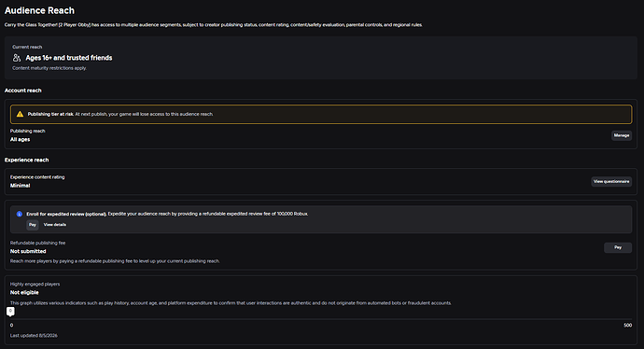The image size is (644, 349).
Task: Pay the refundable publishing fee
Action: 618,247
